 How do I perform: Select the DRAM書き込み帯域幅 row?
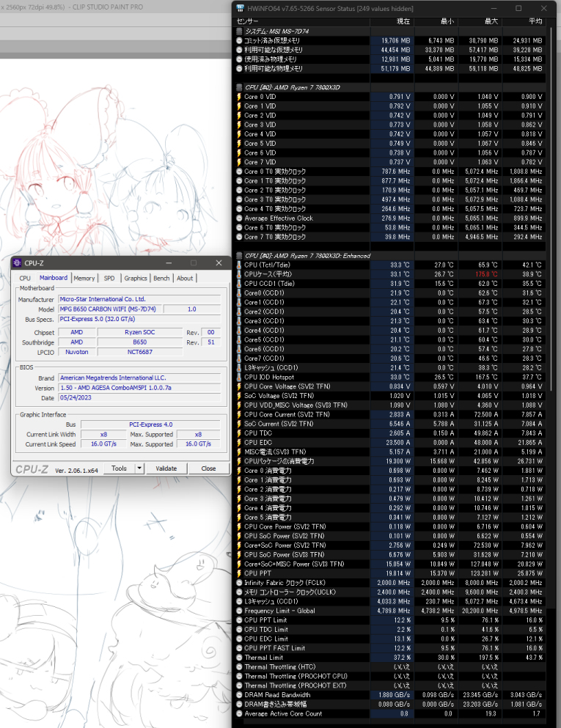390,705
